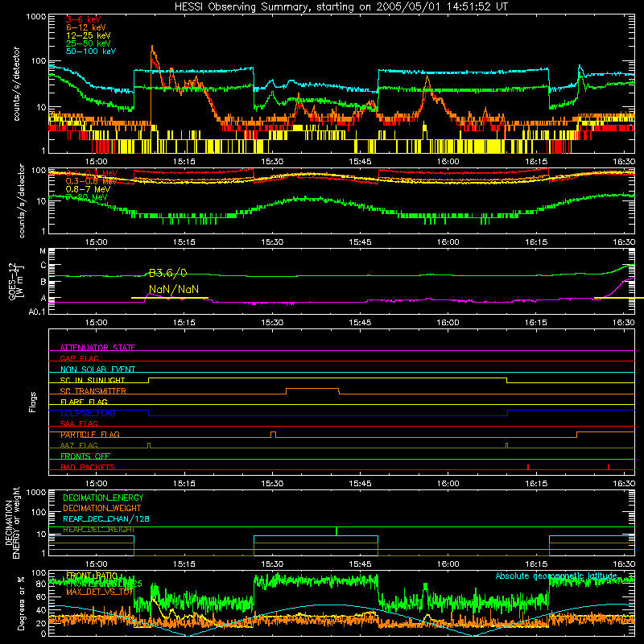
Task: Click the DECIMATION_ENERGY dip near 15:40
Action: pyautogui.click(x=336, y=531)
